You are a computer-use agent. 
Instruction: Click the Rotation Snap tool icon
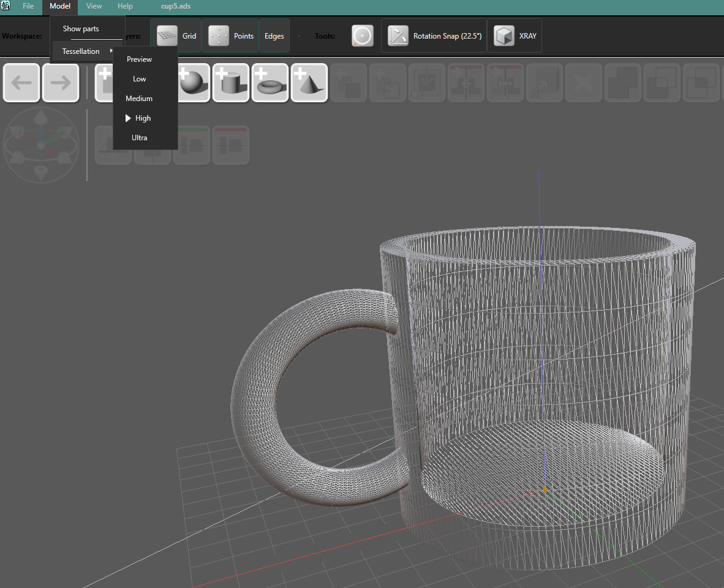coord(399,36)
